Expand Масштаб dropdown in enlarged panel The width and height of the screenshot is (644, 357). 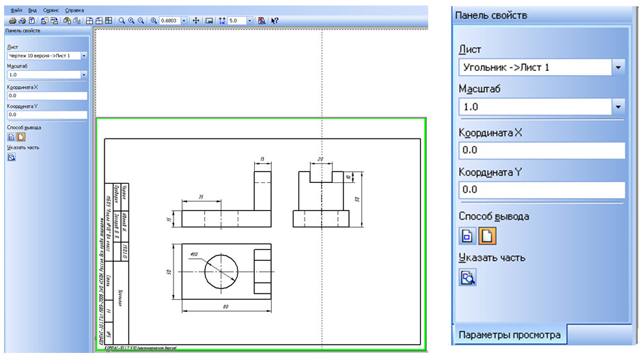[618, 107]
